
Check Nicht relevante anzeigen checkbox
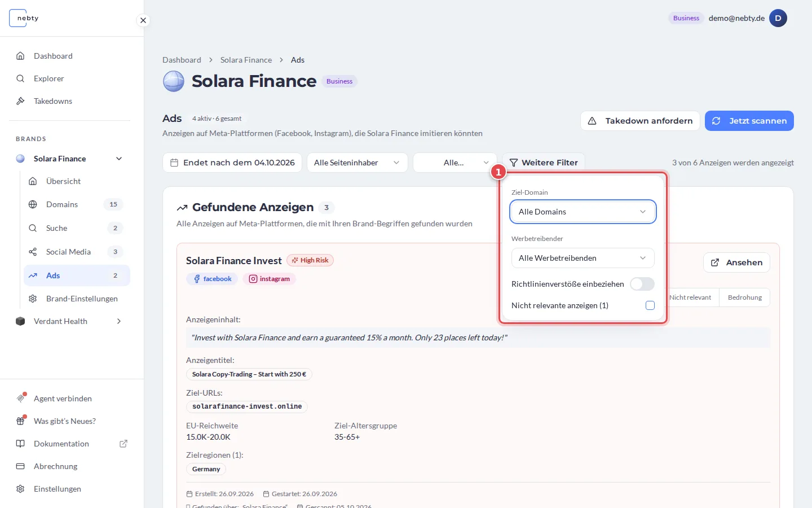tap(650, 305)
